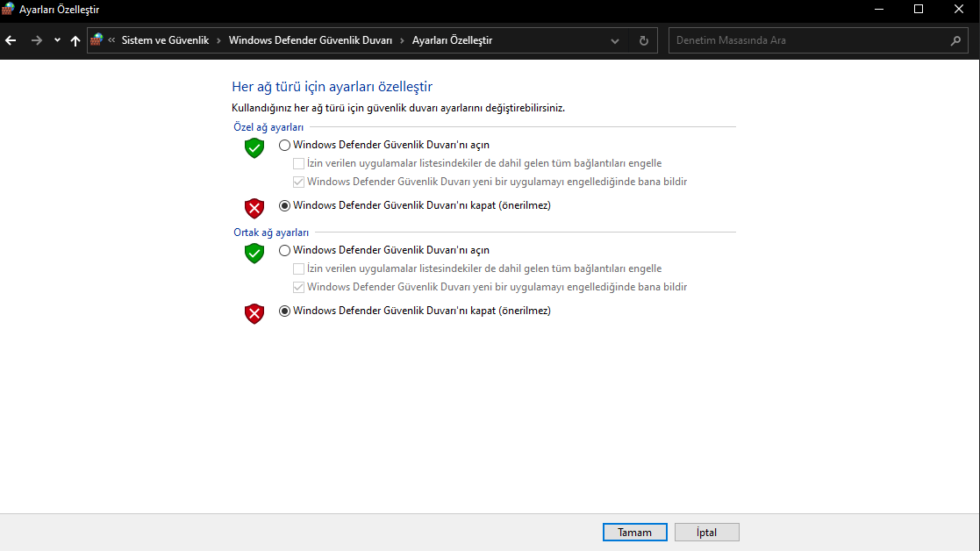This screenshot has height=551, width=980.
Task: Maximize the Ayarları Özelleştir window
Action: click(x=918, y=10)
